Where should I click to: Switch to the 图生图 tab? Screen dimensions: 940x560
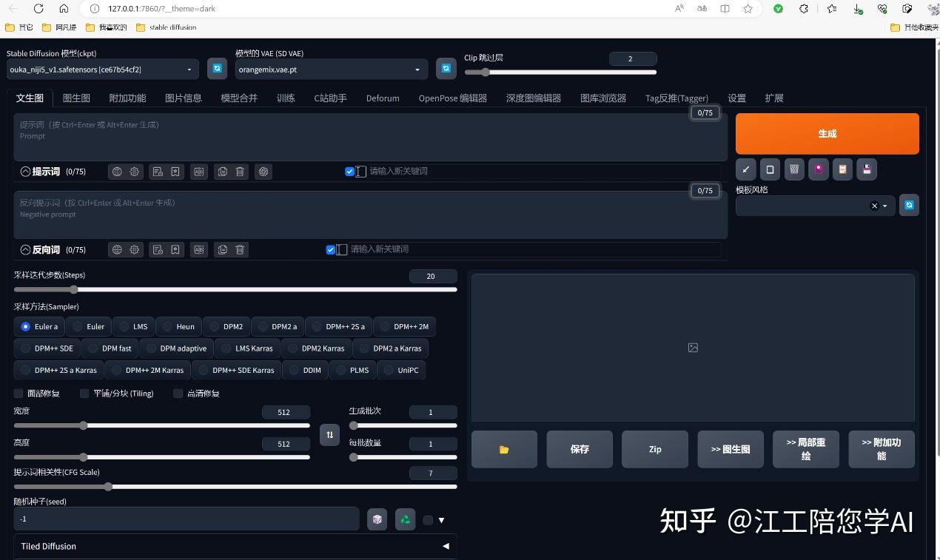click(x=75, y=98)
